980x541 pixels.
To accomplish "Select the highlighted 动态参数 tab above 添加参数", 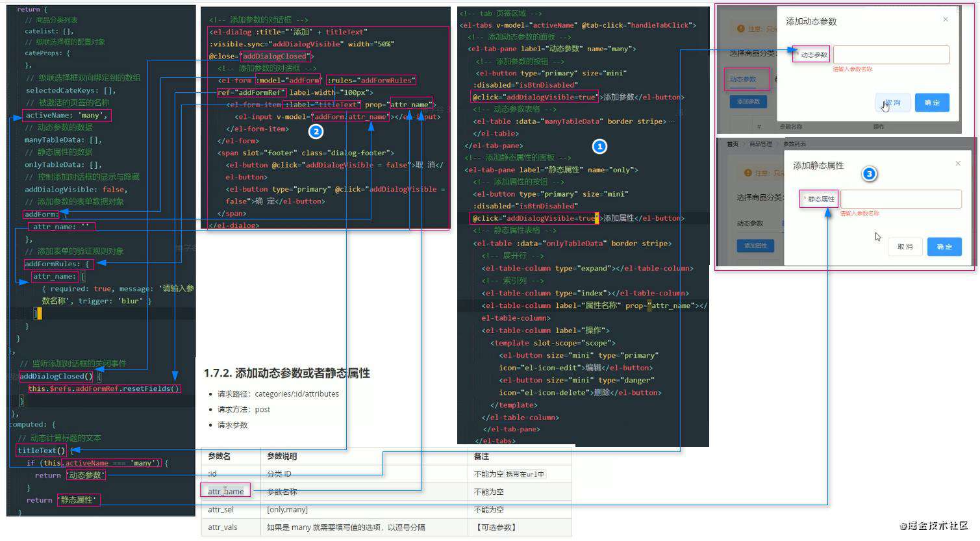I will click(x=743, y=79).
